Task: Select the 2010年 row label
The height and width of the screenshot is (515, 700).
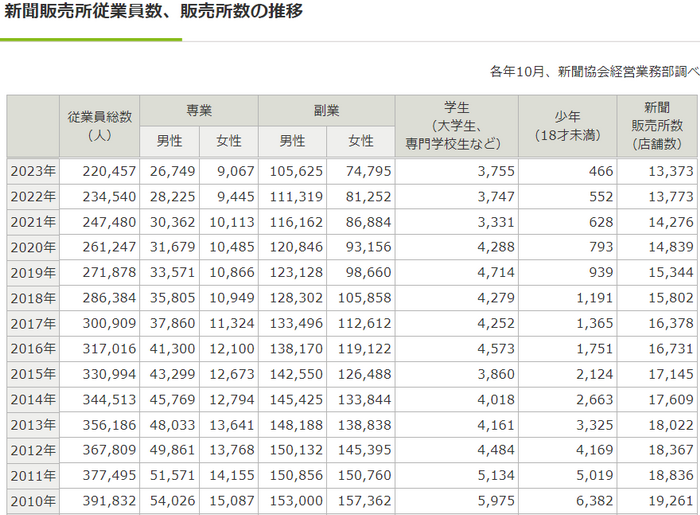Action: pos(33,501)
